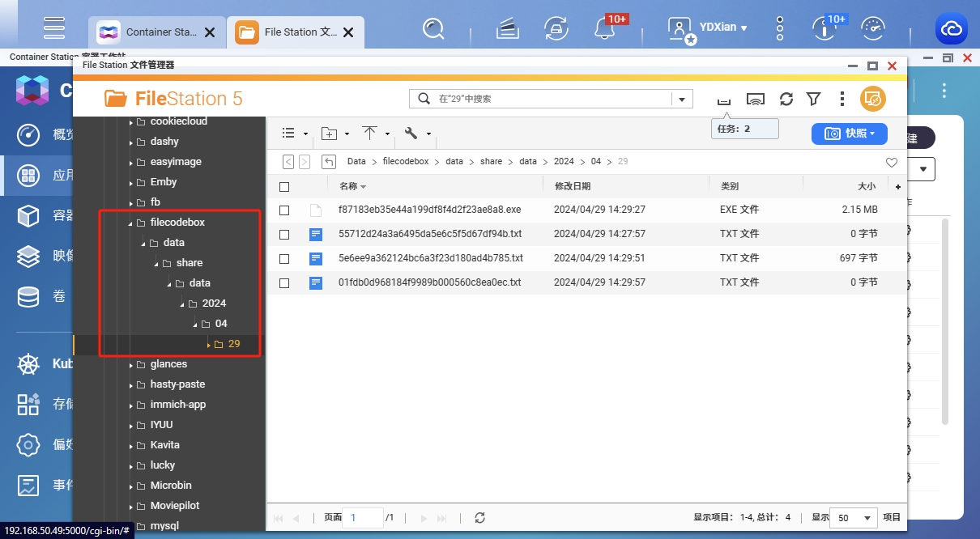Refresh File Station with the refresh icon

(x=786, y=99)
